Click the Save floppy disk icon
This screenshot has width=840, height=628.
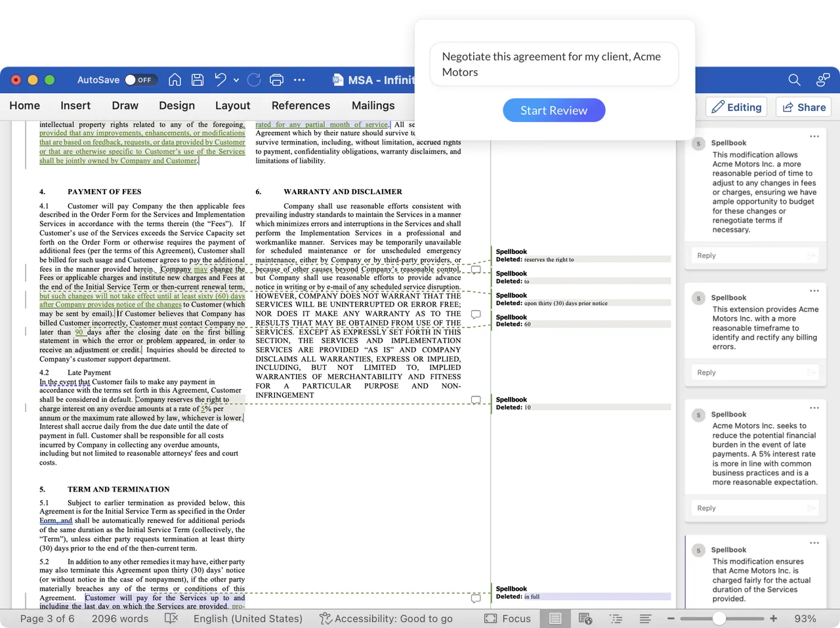(198, 80)
